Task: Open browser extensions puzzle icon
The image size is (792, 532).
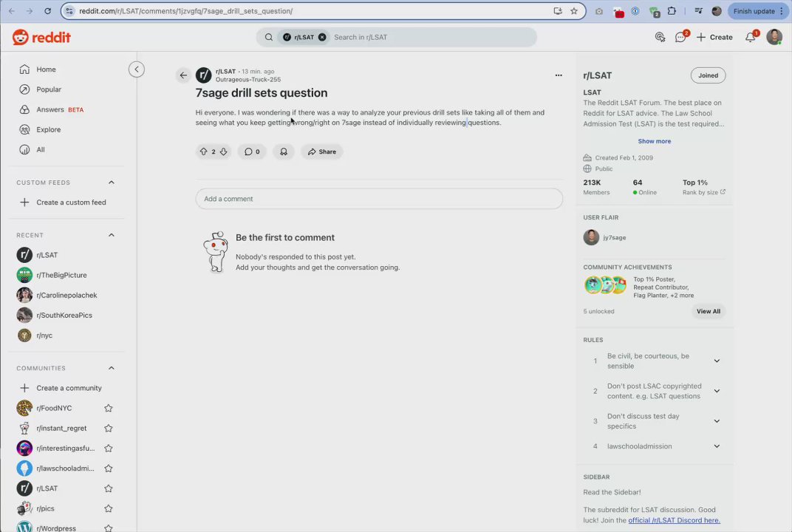Action: point(672,11)
